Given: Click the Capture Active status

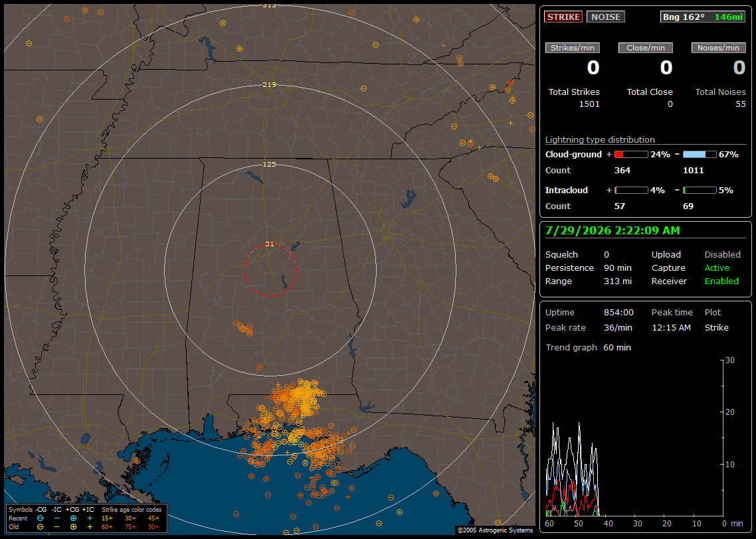Looking at the screenshot, I should tap(716, 268).
